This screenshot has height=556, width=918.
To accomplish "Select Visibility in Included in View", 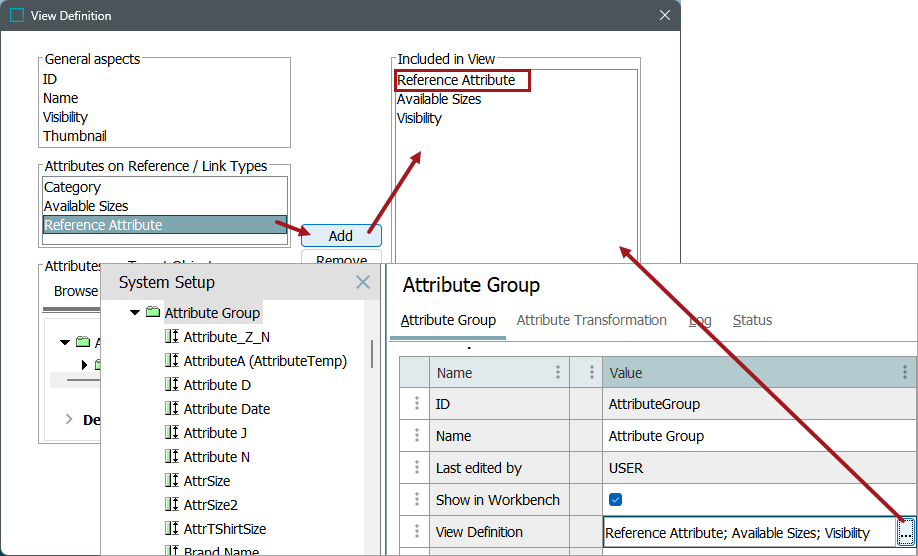I will [419, 118].
